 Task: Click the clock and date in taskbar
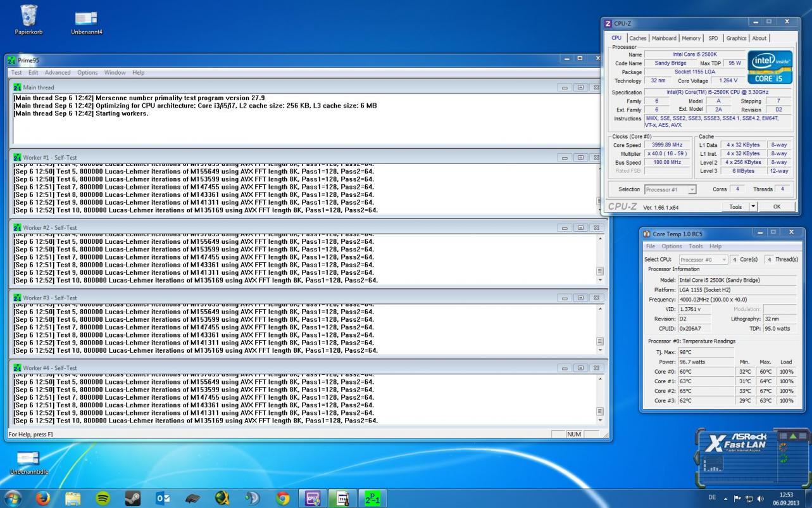point(785,498)
